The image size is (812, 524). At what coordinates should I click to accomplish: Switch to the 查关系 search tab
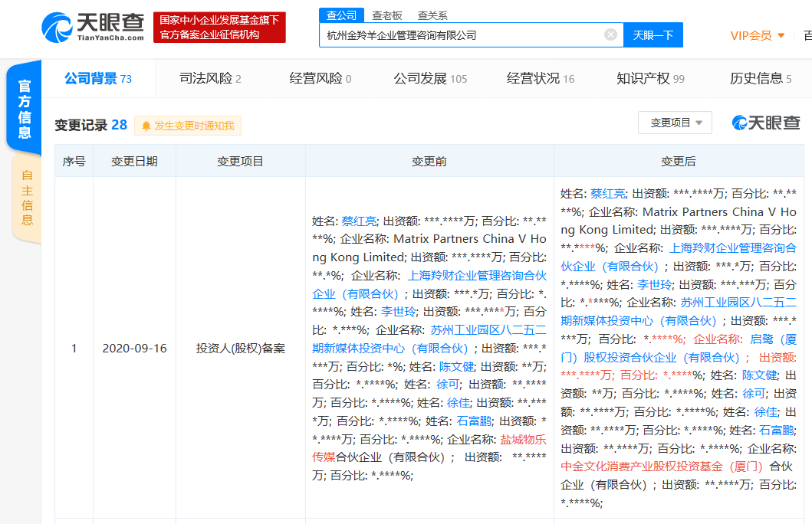click(x=432, y=15)
